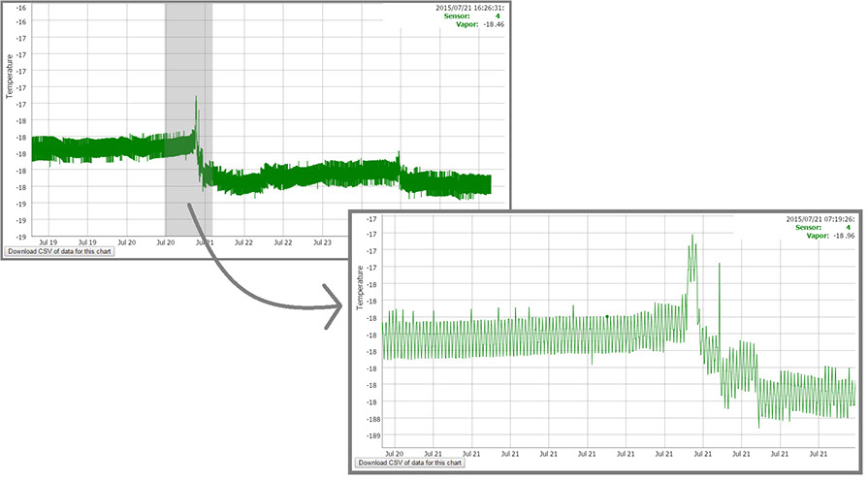Click Download CSV button under the top chart

(60, 251)
